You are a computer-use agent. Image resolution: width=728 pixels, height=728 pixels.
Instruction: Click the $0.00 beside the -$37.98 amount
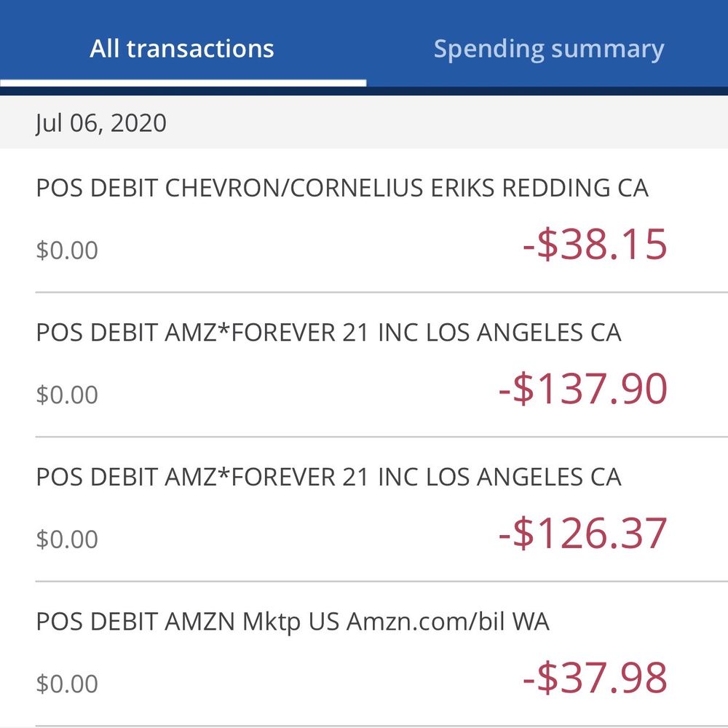[66, 684]
